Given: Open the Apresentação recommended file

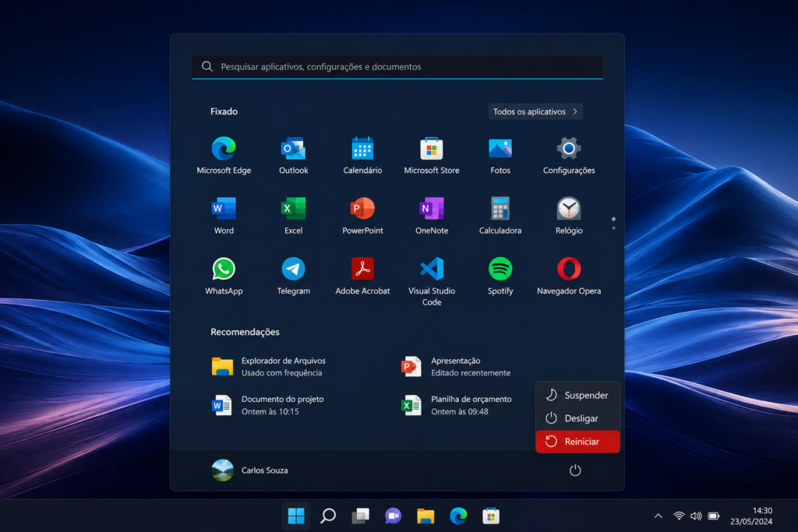Looking at the screenshot, I should point(456,366).
